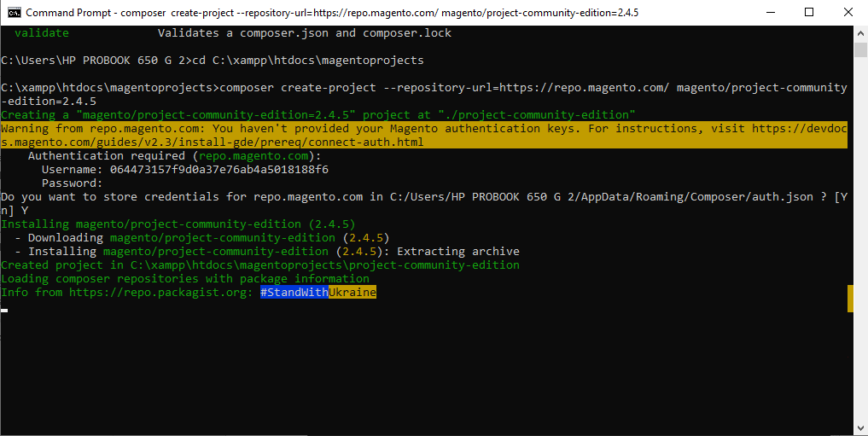Click the yellow 'Warning from repo.magento.com' line
Viewport: 868px width, 436px height.
tap(424, 129)
